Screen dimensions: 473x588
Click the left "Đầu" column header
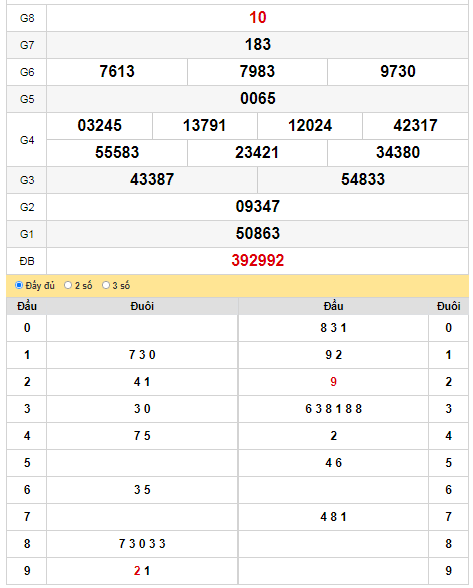click(x=27, y=306)
